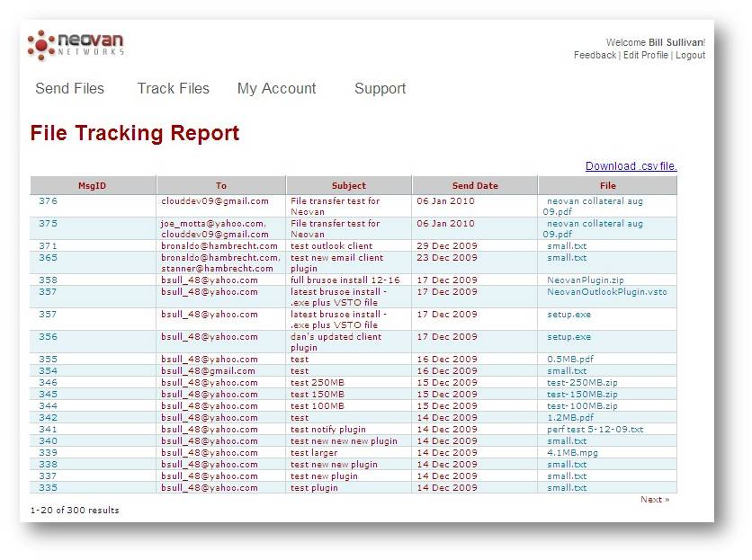
Task: Open the test-250MB.zip file
Action: pos(582,383)
